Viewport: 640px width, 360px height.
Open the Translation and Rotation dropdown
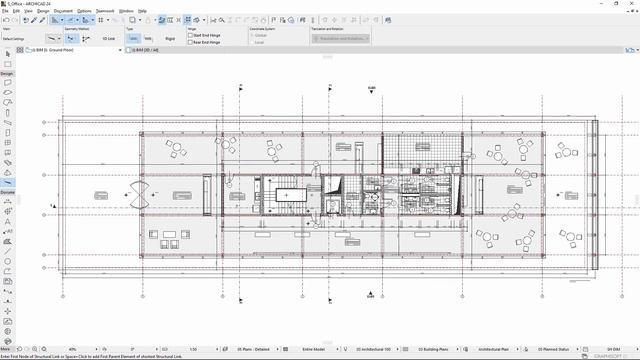pyautogui.click(x=341, y=38)
